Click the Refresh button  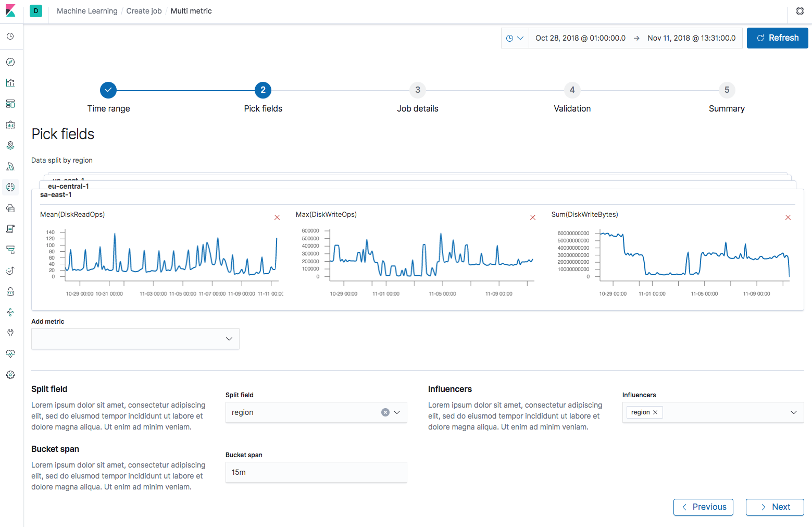[x=778, y=38]
